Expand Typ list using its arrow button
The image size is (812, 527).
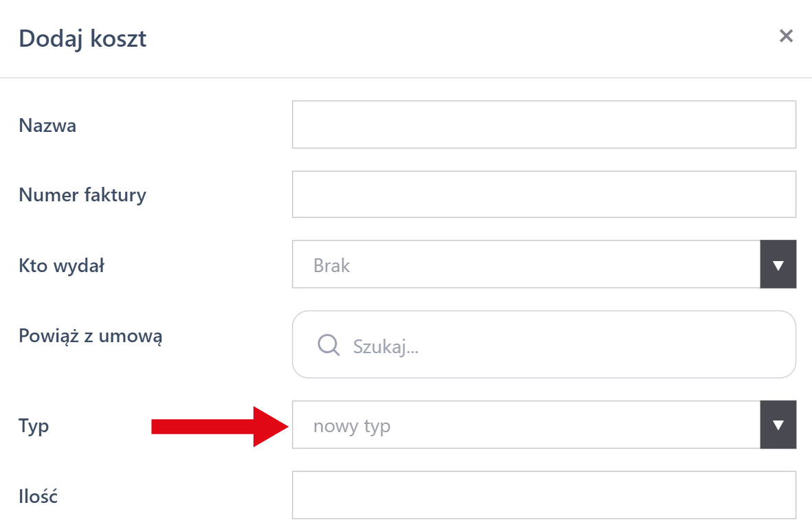tap(778, 425)
